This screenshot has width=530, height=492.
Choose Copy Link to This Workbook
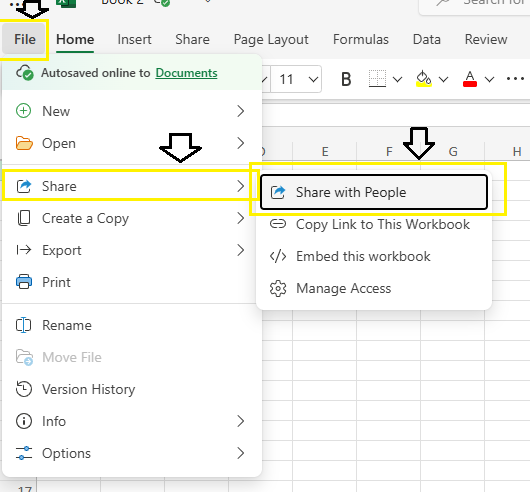[374, 224]
